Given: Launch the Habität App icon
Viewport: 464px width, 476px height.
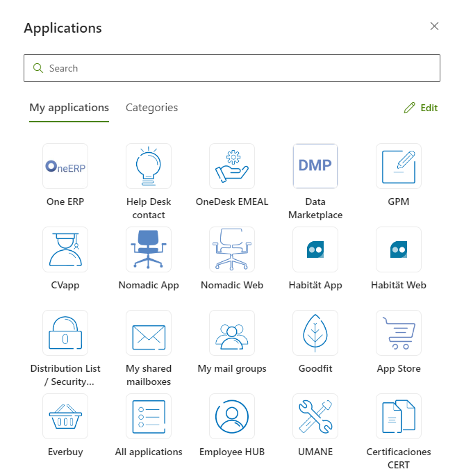Looking at the screenshot, I should (x=315, y=249).
